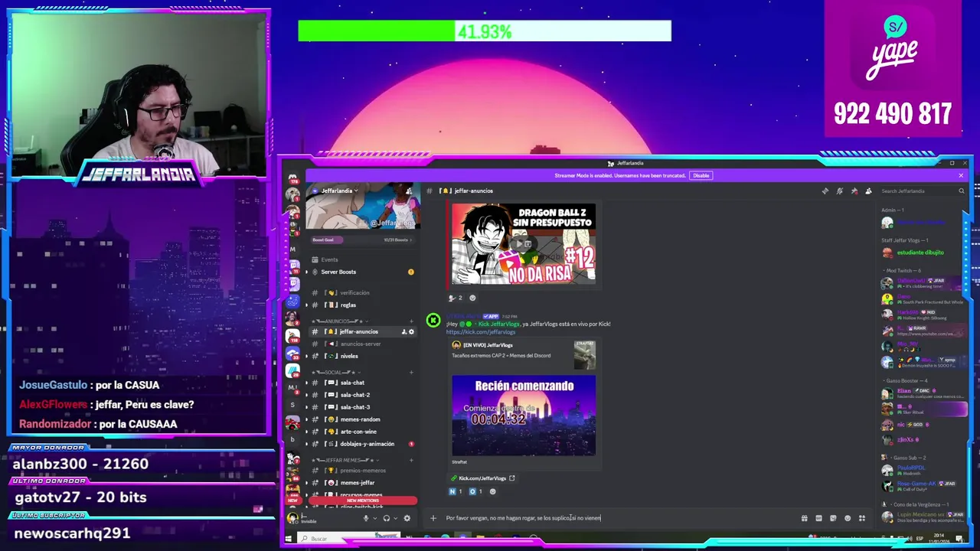
Task: Open microphone input options arrow
Action: 374,518
